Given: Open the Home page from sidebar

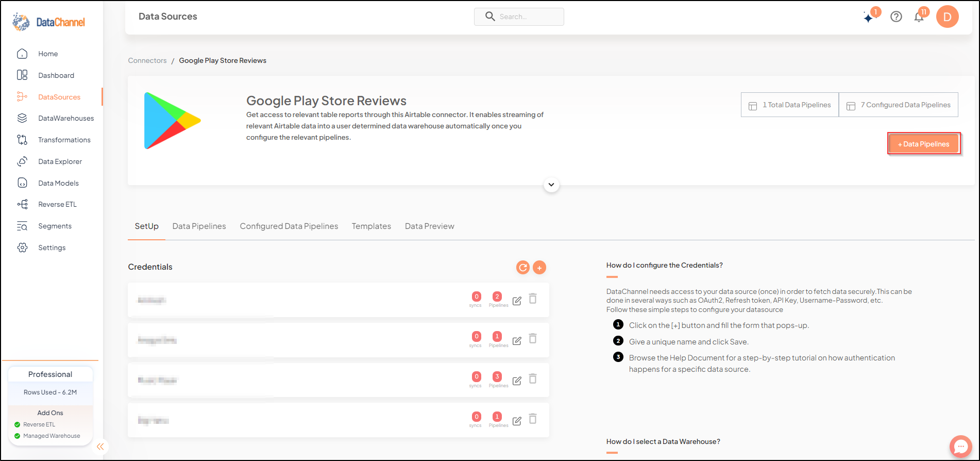Looking at the screenshot, I should point(47,54).
